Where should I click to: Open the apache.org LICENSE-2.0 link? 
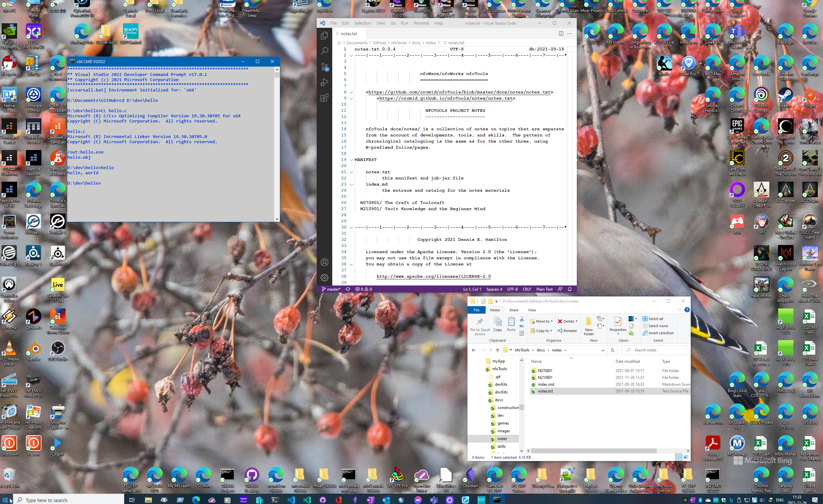coord(433,276)
